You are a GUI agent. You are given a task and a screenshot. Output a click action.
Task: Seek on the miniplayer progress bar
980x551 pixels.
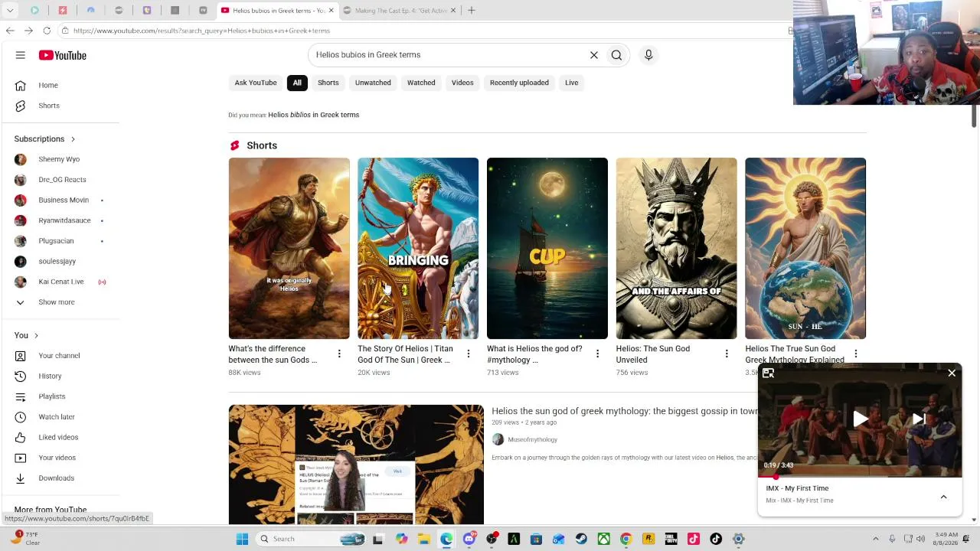860,476
